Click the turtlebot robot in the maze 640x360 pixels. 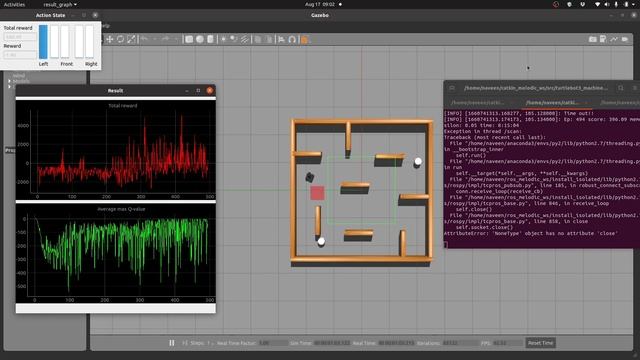pos(310,177)
